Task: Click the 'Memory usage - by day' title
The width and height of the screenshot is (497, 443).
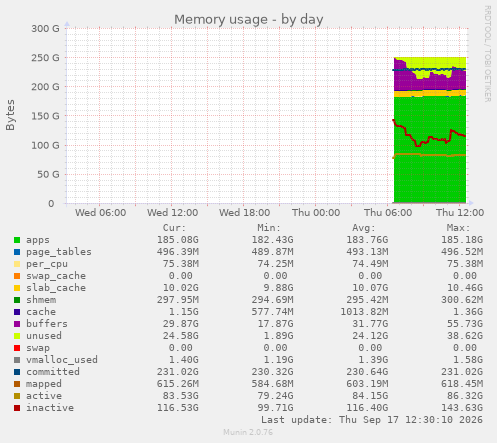Action: [249, 19]
